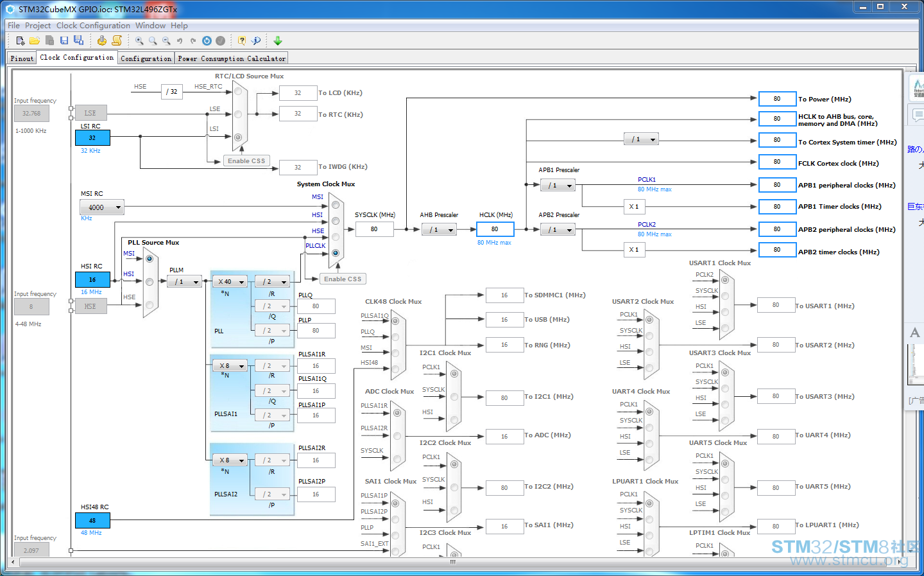
Task: Generate source code with the gear icon
Action: [102, 40]
